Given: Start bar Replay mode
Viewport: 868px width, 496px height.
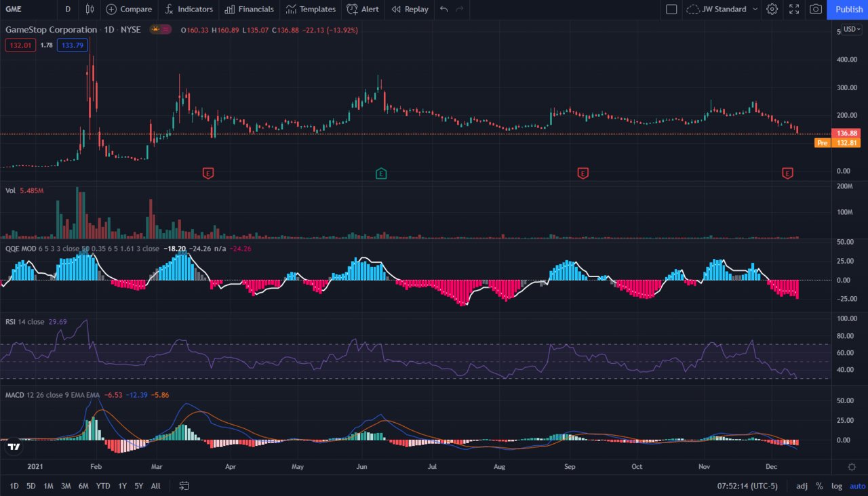Looking at the screenshot, I should (410, 9).
